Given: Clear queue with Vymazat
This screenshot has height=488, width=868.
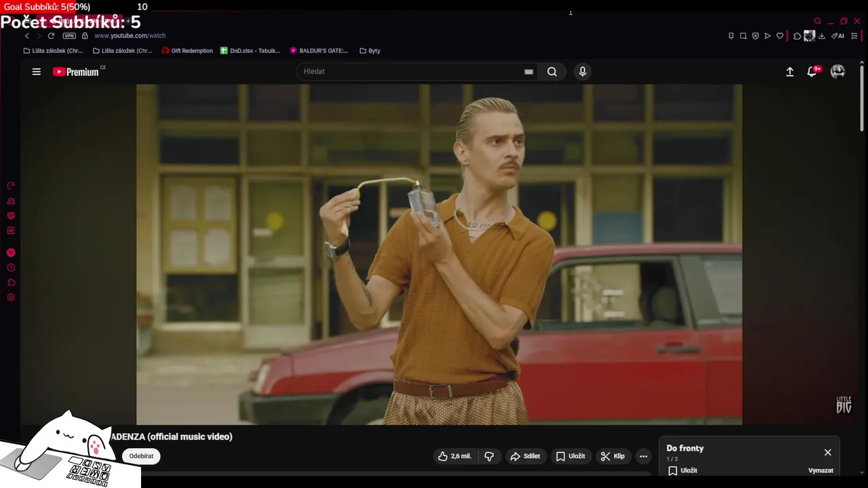Looking at the screenshot, I should point(821,470).
